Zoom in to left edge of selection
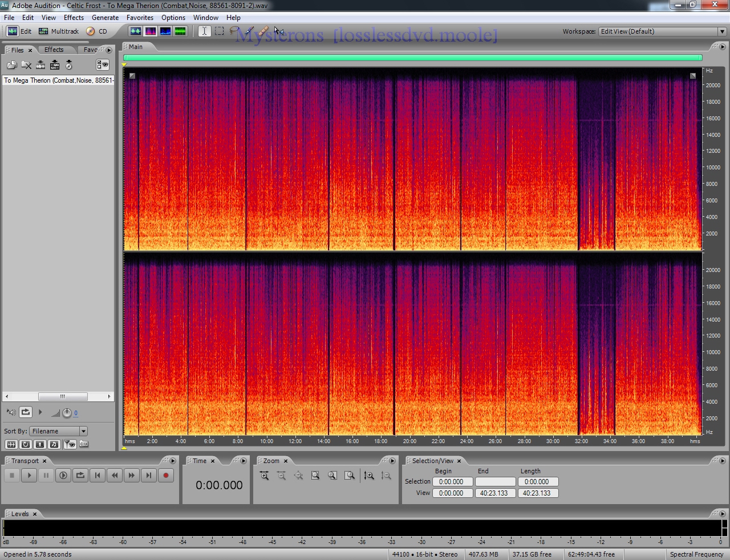Screen dimensions: 730x560 click(x=333, y=475)
